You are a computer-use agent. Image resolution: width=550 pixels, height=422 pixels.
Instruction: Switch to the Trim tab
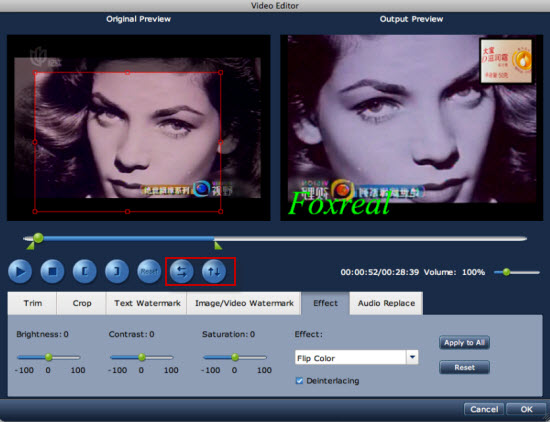[x=32, y=303]
